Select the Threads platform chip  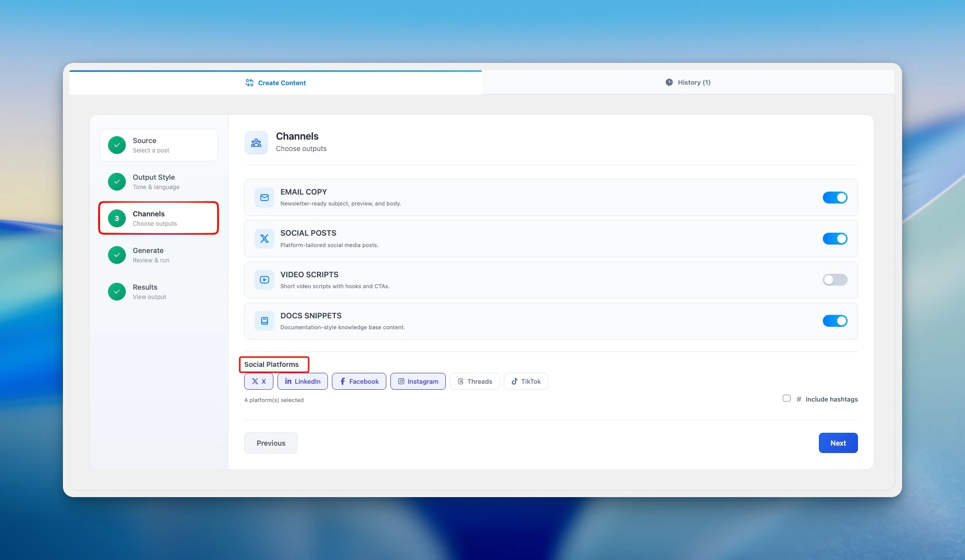(x=474, y=381)
